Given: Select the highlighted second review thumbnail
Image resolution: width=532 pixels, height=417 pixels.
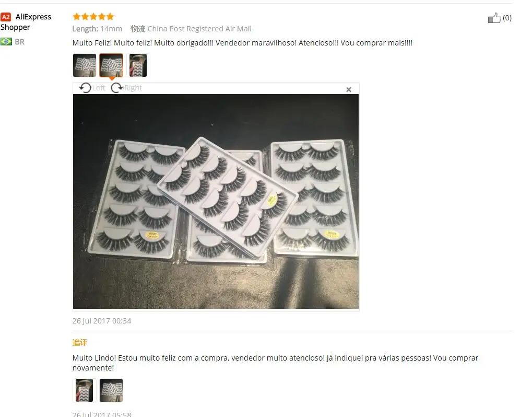Looking at the screenshot, I should click(x=111, y=65).
